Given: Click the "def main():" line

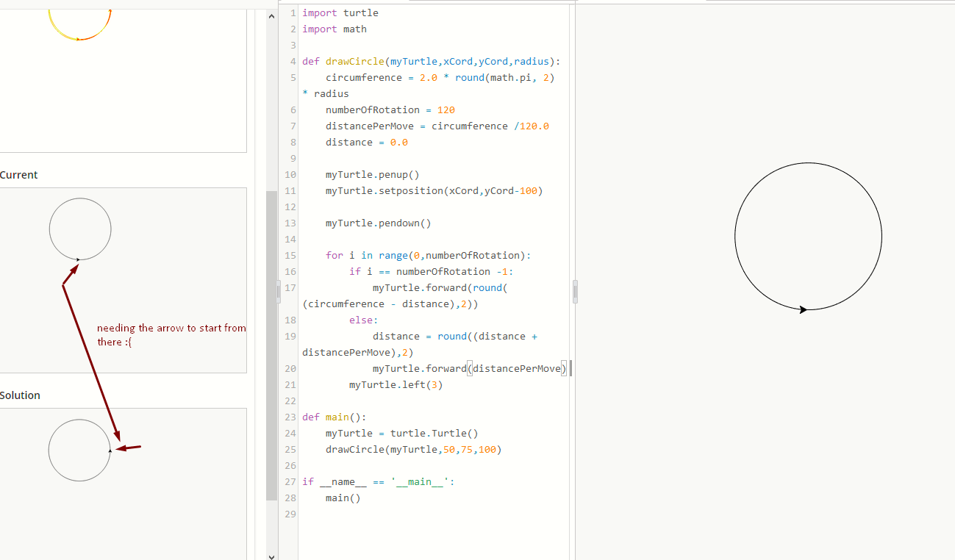Looking at the screenshot, I should tap(335, 417).
